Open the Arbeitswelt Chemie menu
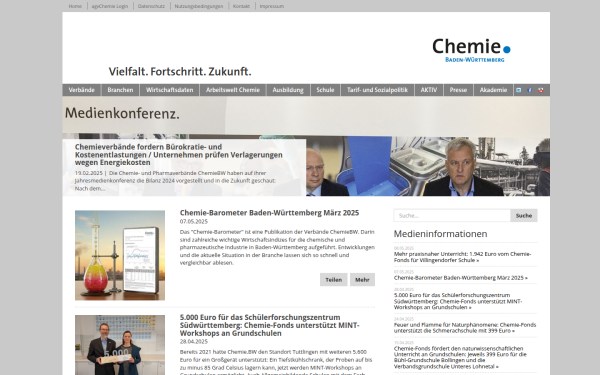 (233, 90)
